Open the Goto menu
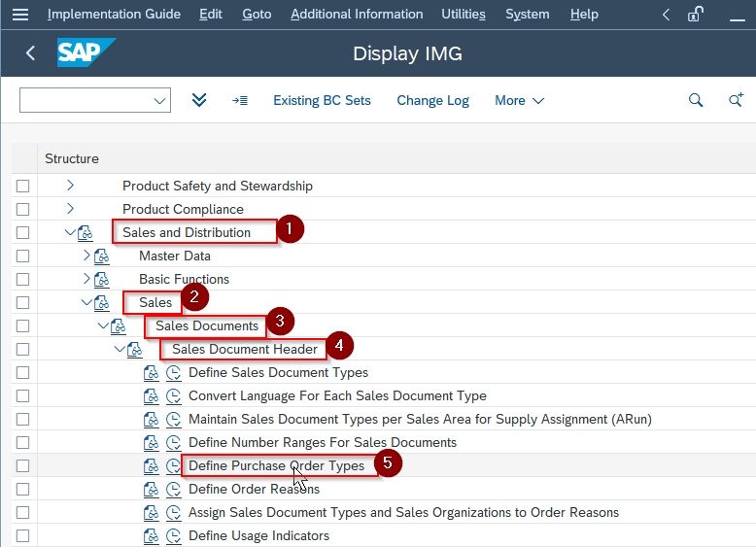 coord(257,14)
